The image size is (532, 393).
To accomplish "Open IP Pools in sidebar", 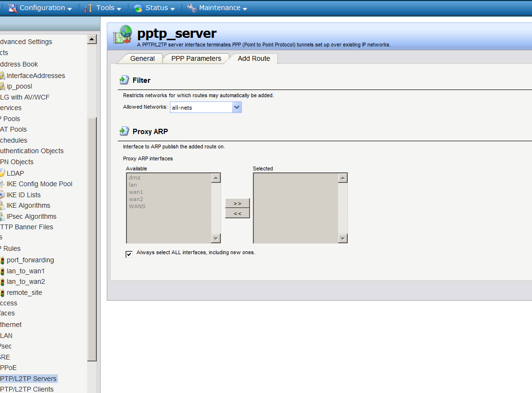I will pos(10,119).
